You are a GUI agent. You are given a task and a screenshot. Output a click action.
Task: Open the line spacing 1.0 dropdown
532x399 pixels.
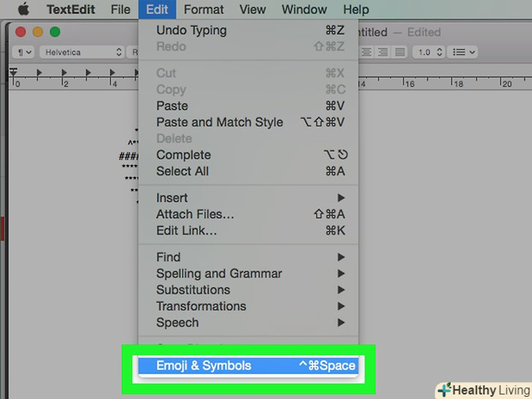(x=429, y=53)
